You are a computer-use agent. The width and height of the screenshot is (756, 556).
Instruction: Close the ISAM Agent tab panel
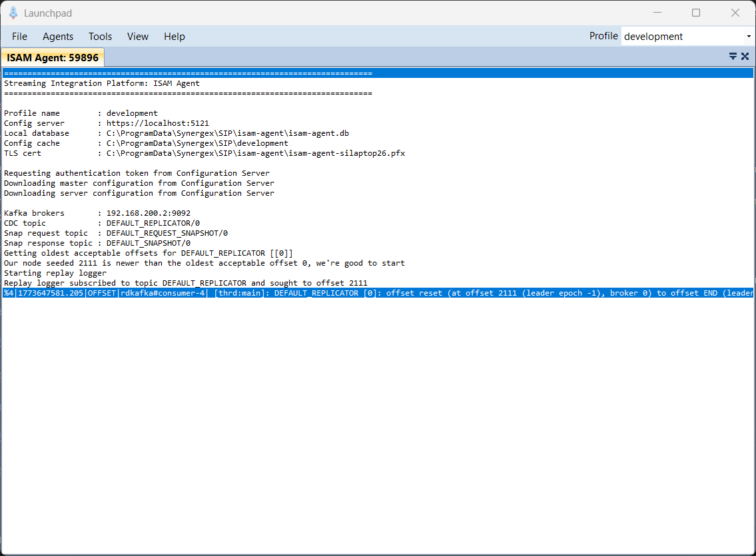click(x=745, y=57)
